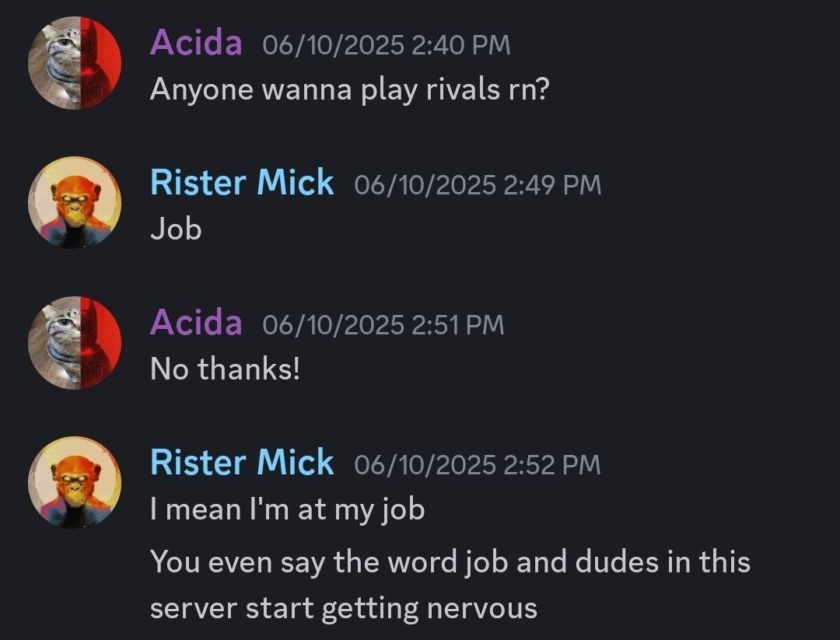Open the Rister Mick username above 'Job'
The width and height of the screenshot is (840, 640).
click(x=241, y=184)
